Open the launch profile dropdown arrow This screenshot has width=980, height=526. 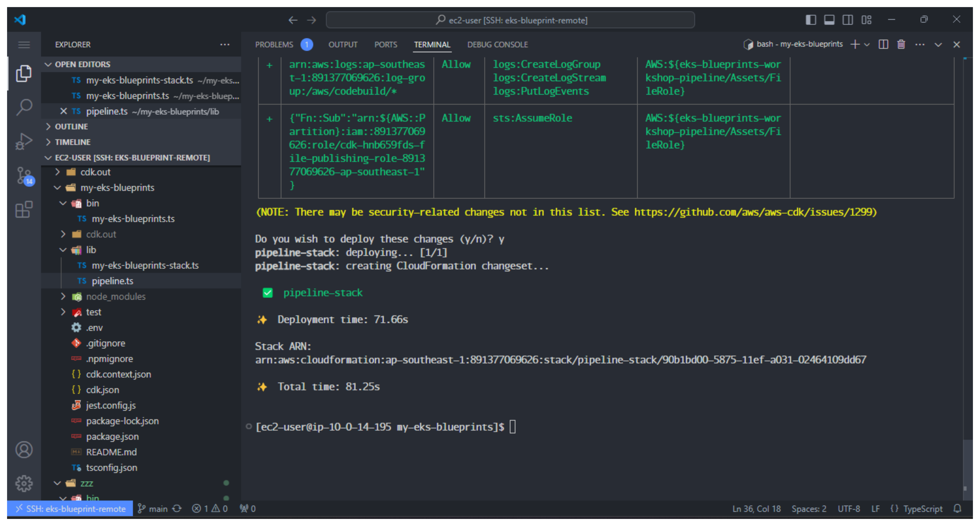(x=867, y=45)
